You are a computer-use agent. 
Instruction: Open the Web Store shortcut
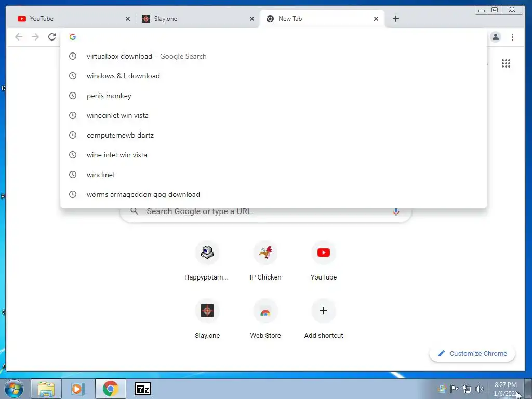coord(265,320)
